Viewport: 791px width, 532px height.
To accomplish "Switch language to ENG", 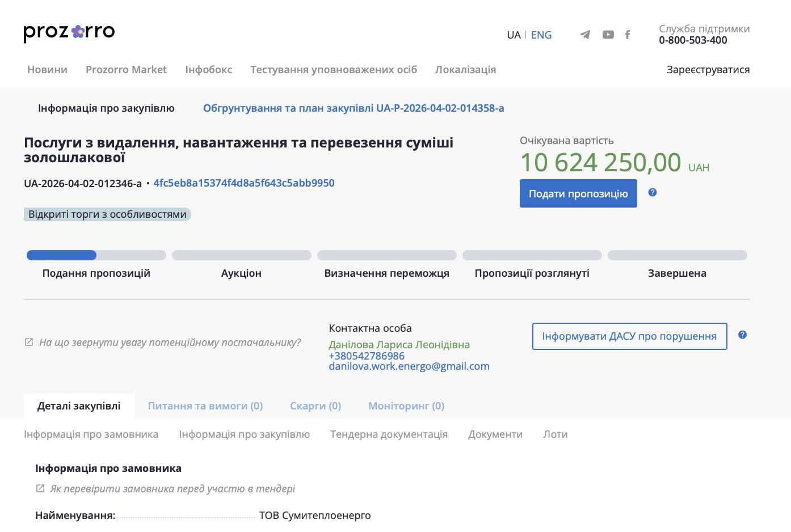I will [541, 35].
